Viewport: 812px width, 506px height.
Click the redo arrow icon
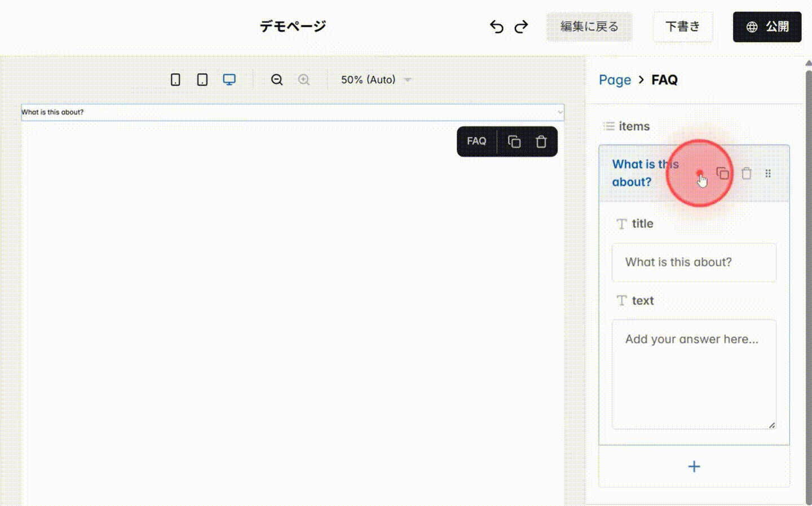521,27
